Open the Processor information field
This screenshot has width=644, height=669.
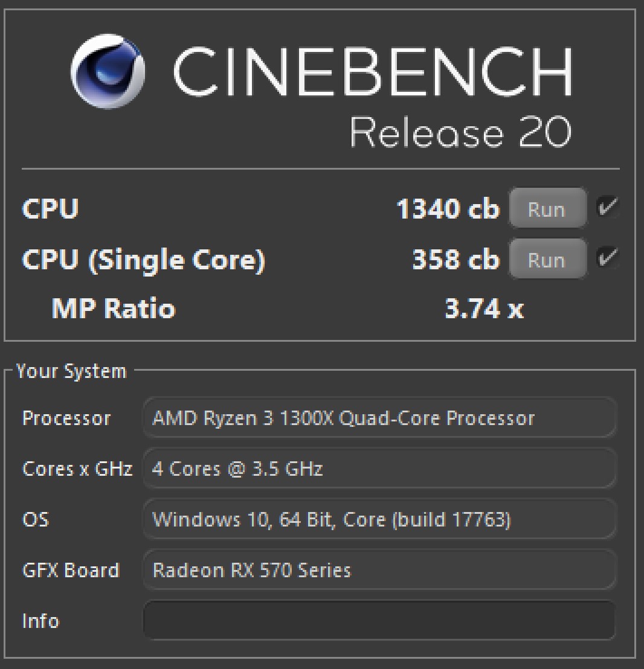click(x=379, y=418)
